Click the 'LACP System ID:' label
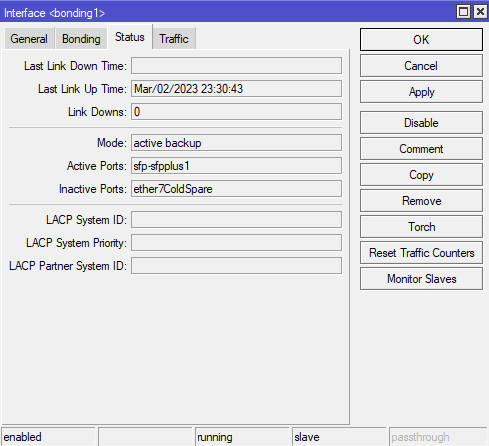The width and height of the screenshot is (489, 446). [x=86, y=220]
